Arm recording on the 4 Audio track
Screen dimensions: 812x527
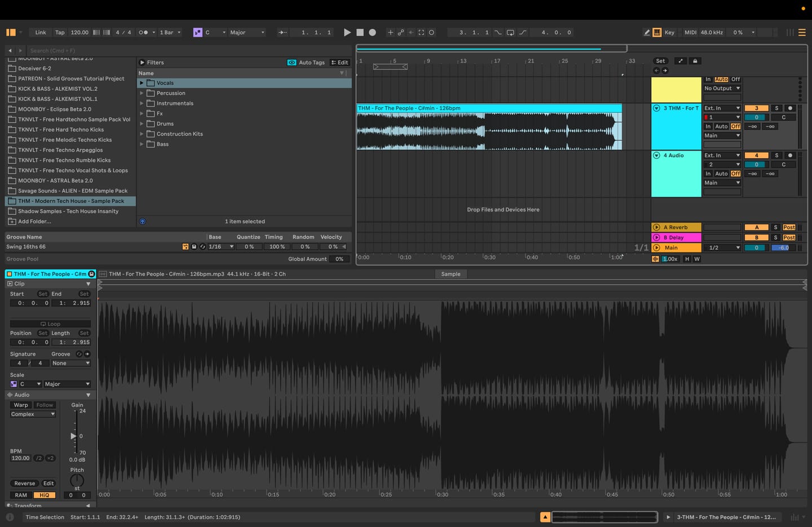tap(790, 156)
